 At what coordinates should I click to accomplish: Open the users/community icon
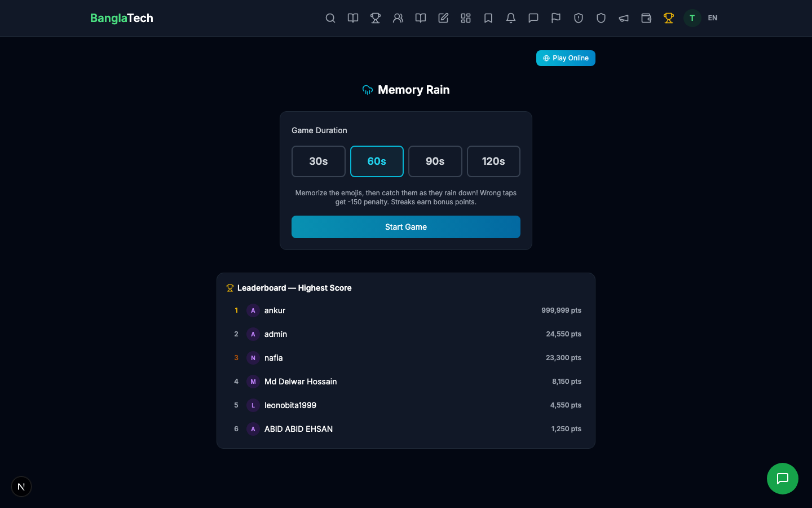pyautogui.click(x=398, y=18)
